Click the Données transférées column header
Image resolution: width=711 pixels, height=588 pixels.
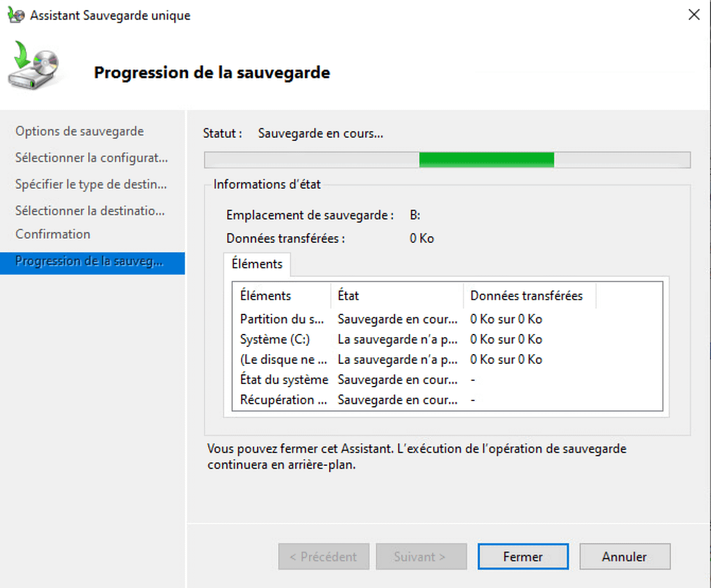pyautogui.click(x=528, y=296)
